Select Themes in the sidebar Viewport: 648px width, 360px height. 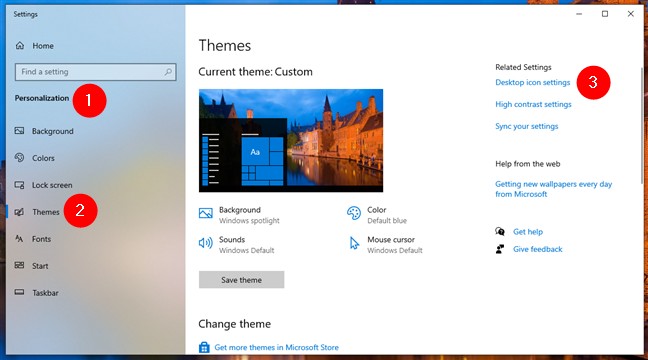(x=46, y=212)
